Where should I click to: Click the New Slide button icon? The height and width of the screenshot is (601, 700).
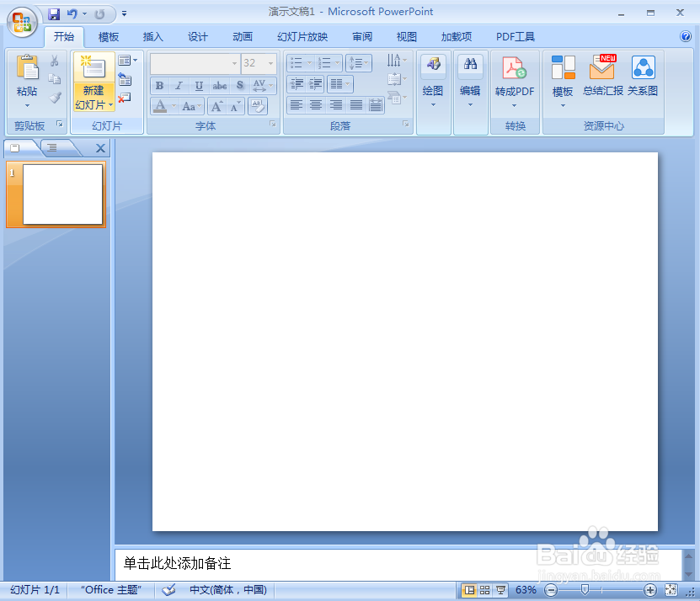(x=94, y=67)
